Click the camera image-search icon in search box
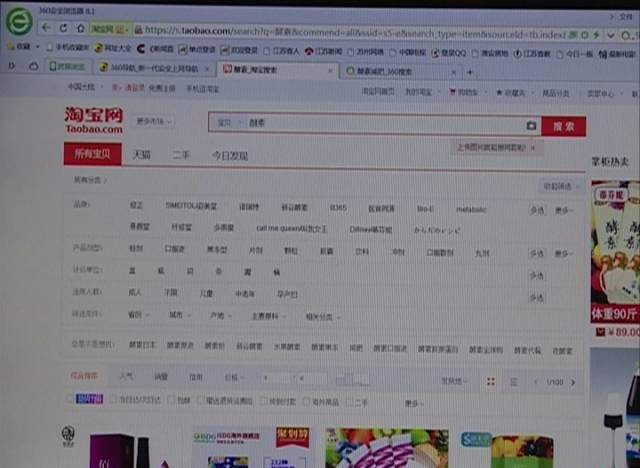 (531, 125)
